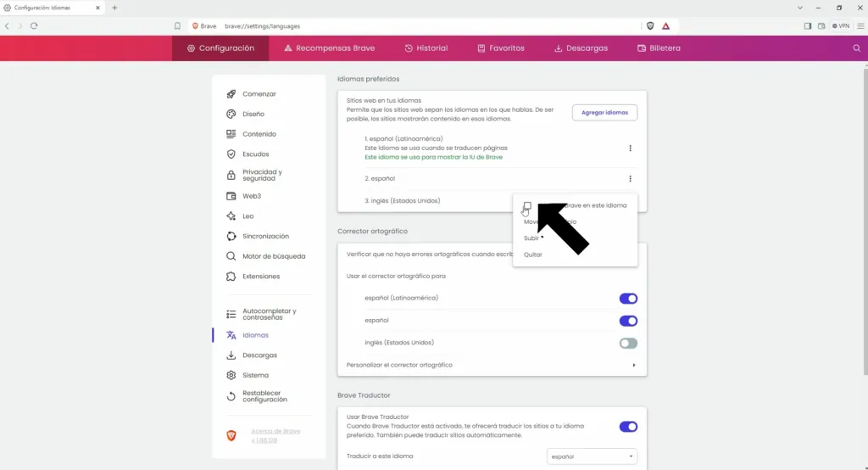Click the Brave Shields lion icon in address bar

point(650,26)
